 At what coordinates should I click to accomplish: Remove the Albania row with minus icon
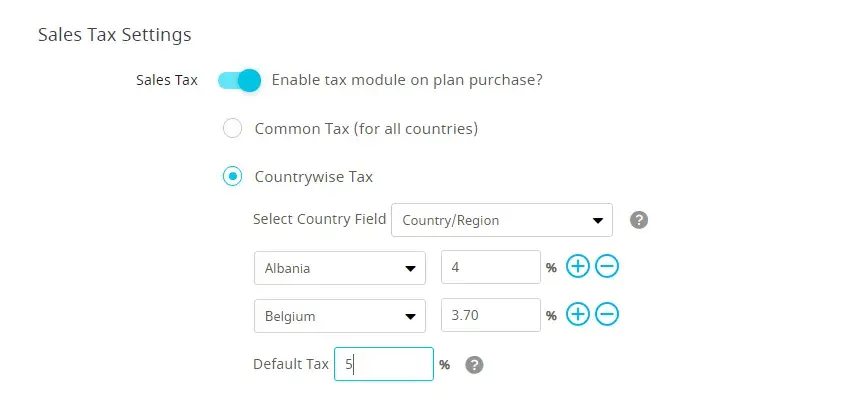(x=607, y=267)
